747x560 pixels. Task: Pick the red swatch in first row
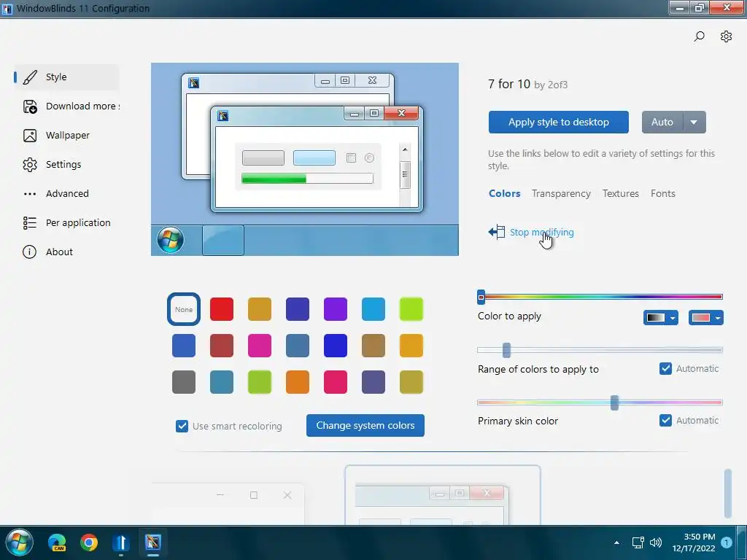point(222,309)
